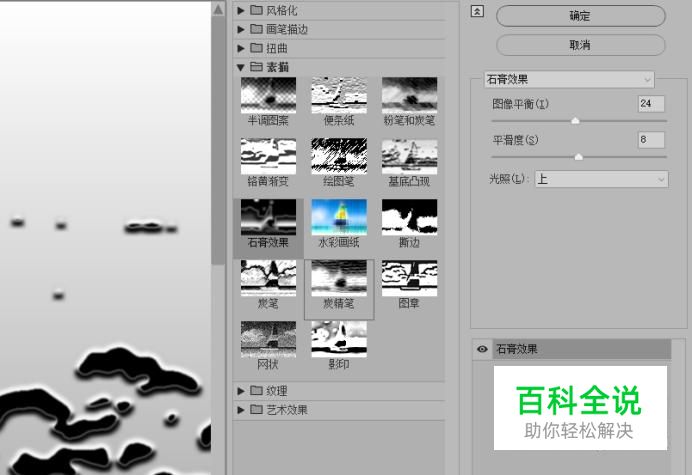This screenshot has width=692, height=475.
Task: Expand the 纹理 filter folder
Action: 241,391
